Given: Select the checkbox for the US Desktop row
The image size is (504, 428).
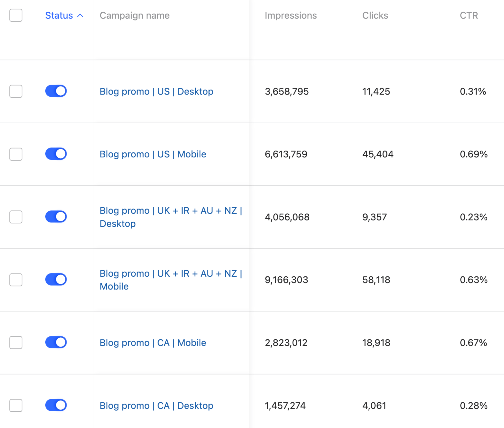Looking at the screenshot, I should [16, 91].
